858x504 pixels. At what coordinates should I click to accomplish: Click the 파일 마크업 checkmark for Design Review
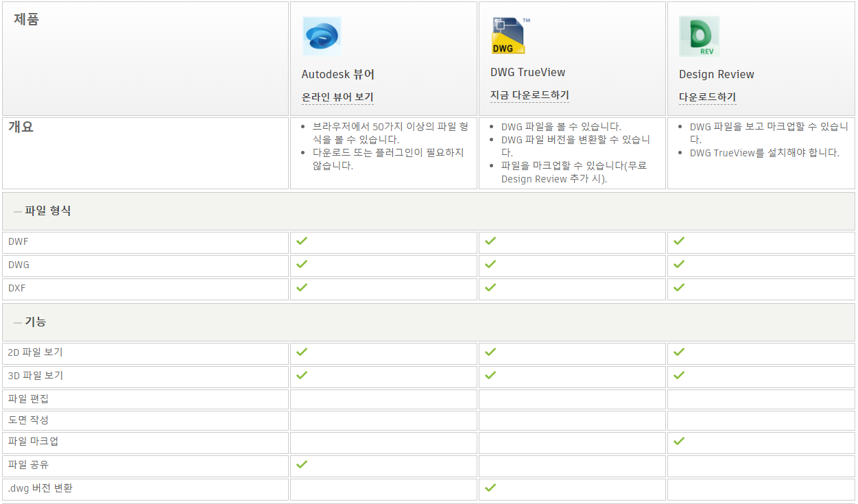coord(679,441)
